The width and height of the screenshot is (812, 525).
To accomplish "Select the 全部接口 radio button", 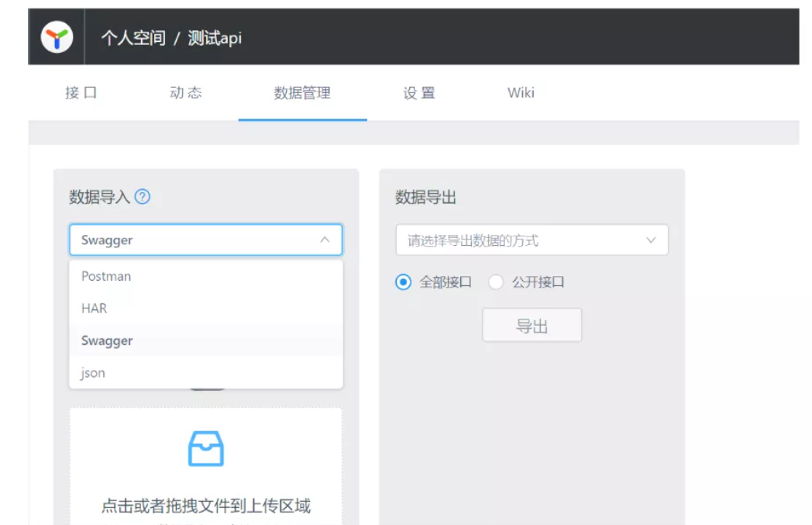I will coord(403,282).
